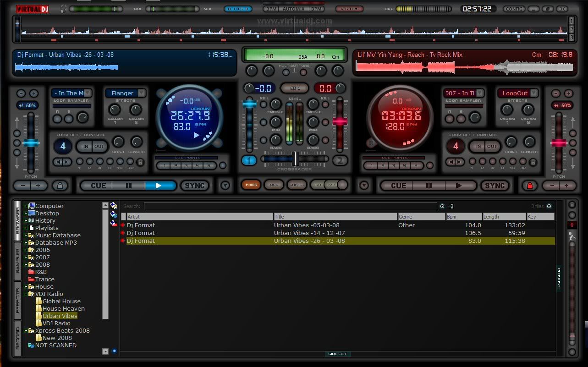Click the right deck loop OUT button
588x367 pixels.
tap(492, 147)
